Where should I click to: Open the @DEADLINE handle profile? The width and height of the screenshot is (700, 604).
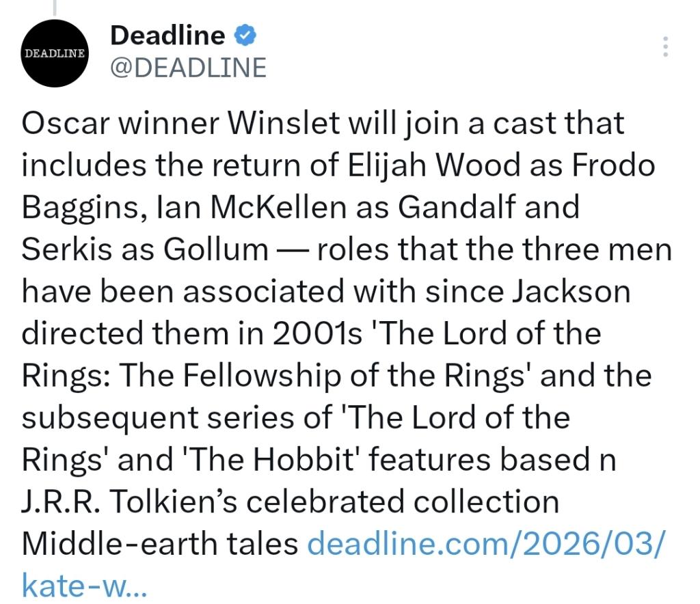tap(188, 68)
